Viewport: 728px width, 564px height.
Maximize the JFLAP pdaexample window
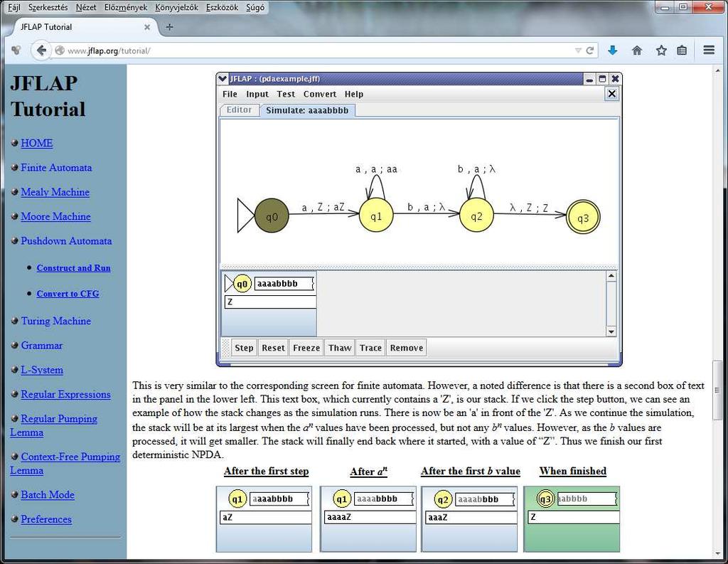click(x=603, y=78)
